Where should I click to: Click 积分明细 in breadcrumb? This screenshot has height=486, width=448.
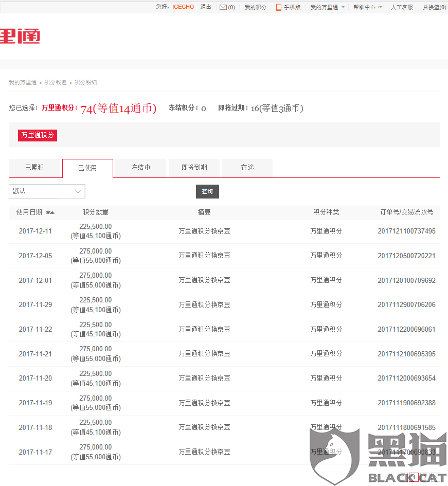(85, 82)
